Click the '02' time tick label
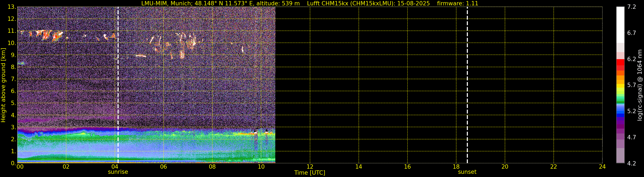The width and height of the screenshot is (644, 177). pos(66,167)
